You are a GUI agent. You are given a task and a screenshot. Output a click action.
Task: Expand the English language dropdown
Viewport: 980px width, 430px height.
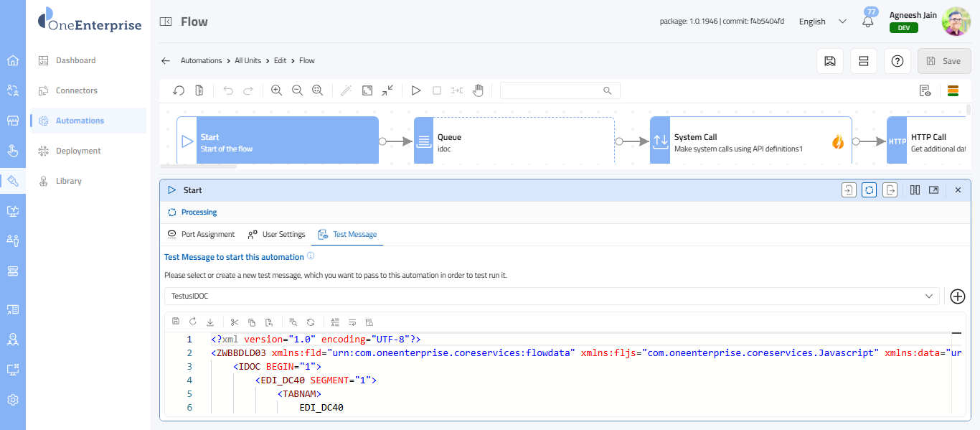822,22
